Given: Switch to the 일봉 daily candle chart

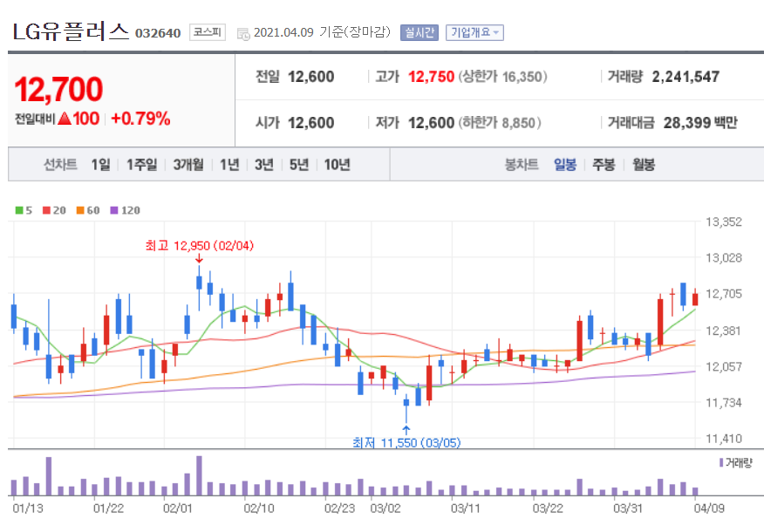Looking at the screenshot, I should coord(565,165).
